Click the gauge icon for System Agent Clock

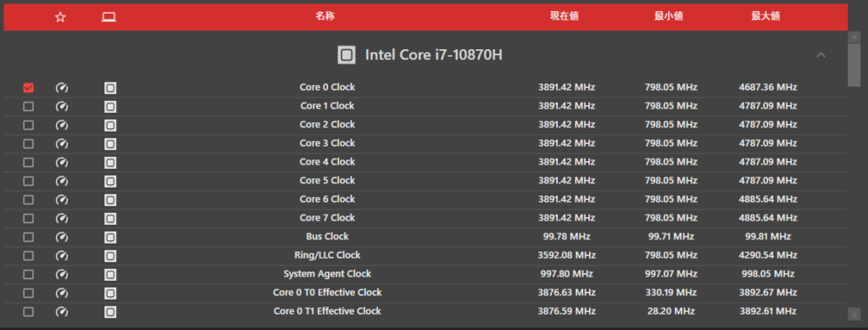pyautogui.click(x=62, y=275)
